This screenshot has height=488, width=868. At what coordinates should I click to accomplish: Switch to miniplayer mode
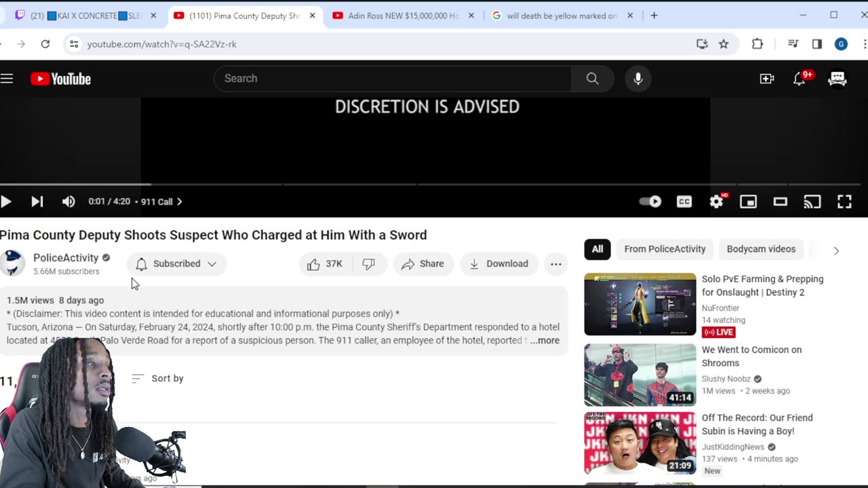click(748, 201)
